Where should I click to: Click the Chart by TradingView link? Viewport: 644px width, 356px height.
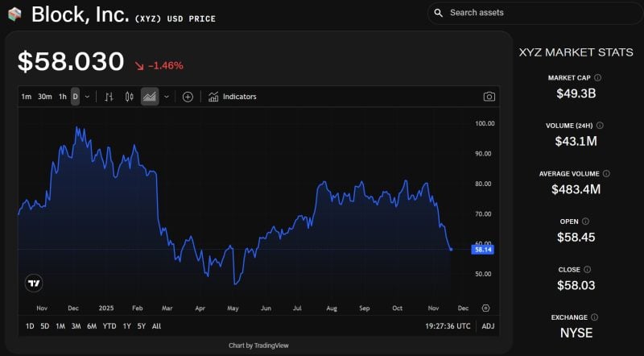(258, 346)
